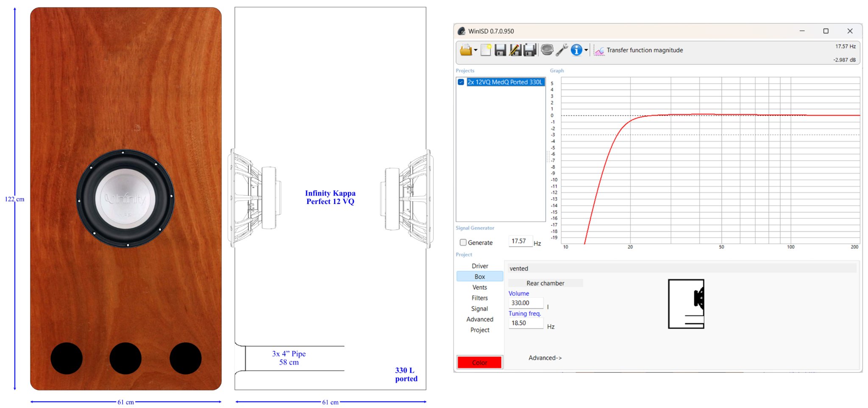Click the save all multiple floppies icon
The image size is (868, 408).
[530, 50]
